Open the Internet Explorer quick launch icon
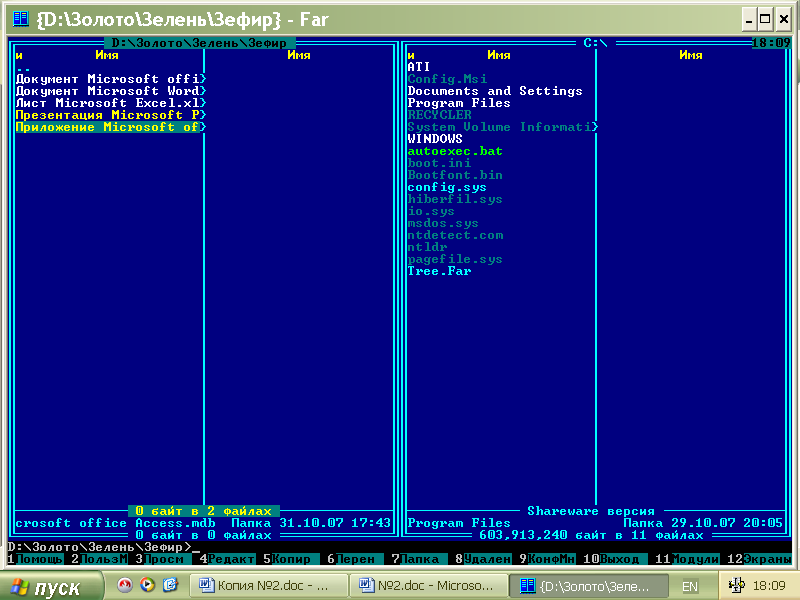The height and width of the screenshot is (600, 800). 170,585
